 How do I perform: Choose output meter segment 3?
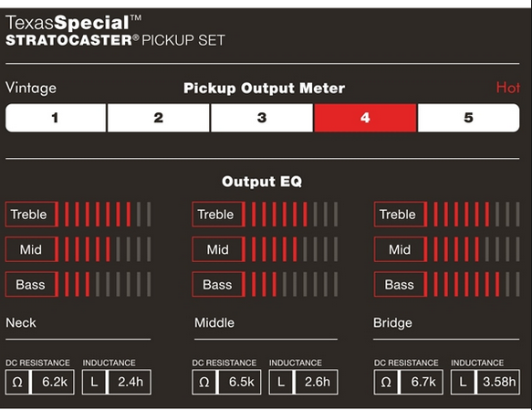(262, 118)
